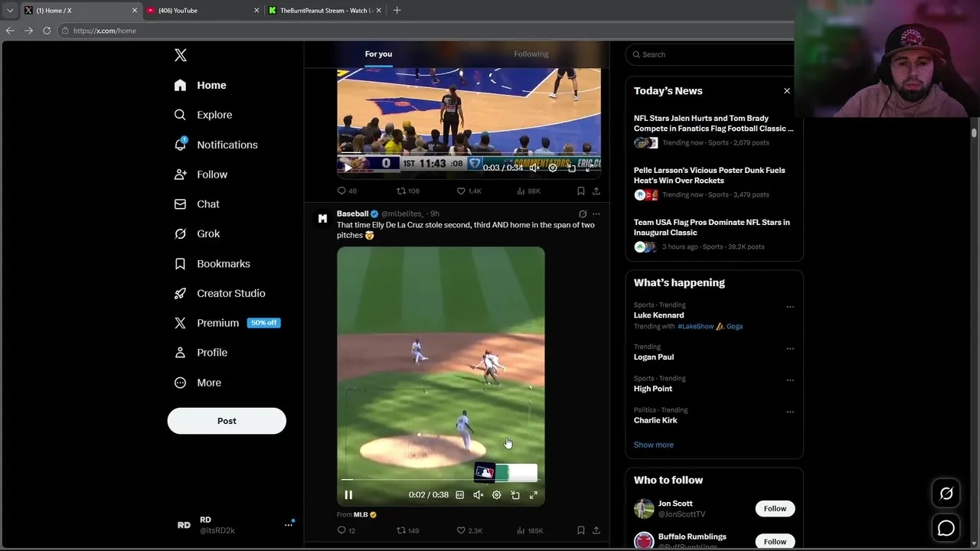
Task: Open MLB source link under video
Action: click(x=361, y=515)
